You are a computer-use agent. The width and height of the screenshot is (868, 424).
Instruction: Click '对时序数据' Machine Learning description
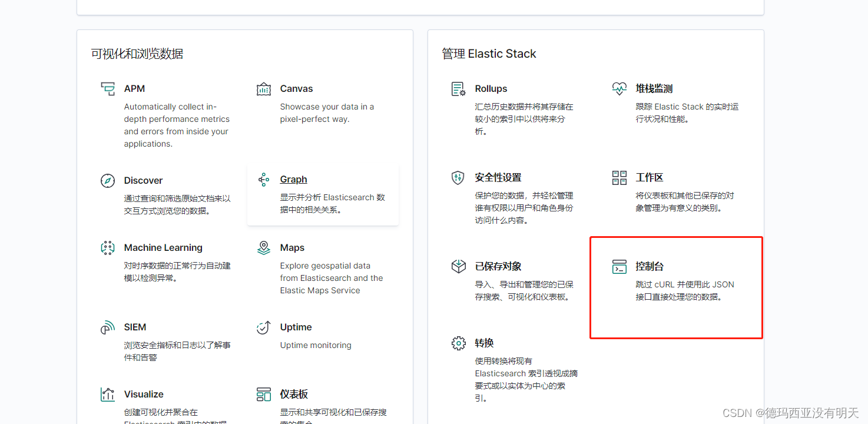[x=177, y=272]
